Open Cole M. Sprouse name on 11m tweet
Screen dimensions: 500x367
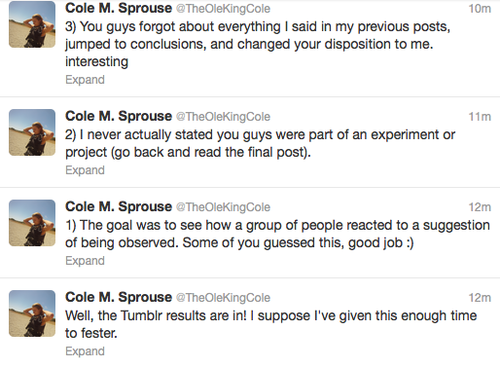[x=118, y=116]
